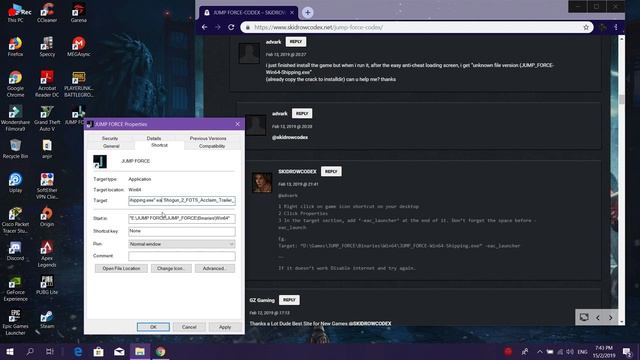Launch the Firefox desktop shortcut
The image size is (640, 360).
[x=16, y=47]
